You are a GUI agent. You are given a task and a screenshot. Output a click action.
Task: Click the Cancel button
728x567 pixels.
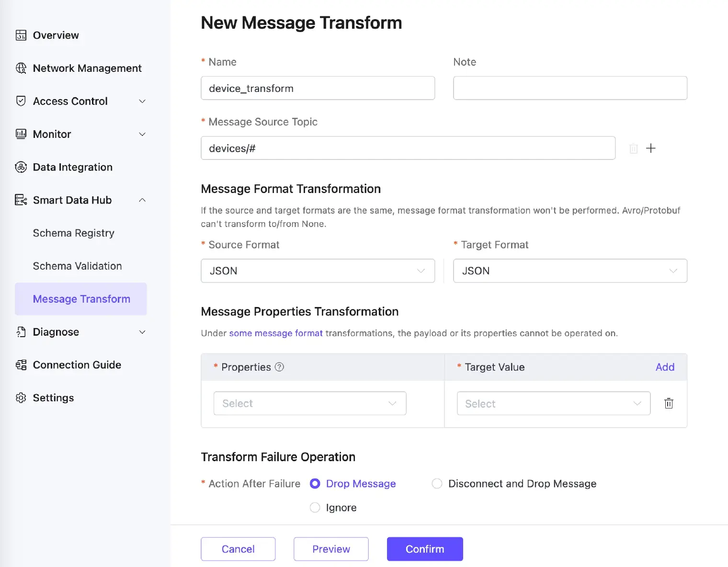click(238, 549)
